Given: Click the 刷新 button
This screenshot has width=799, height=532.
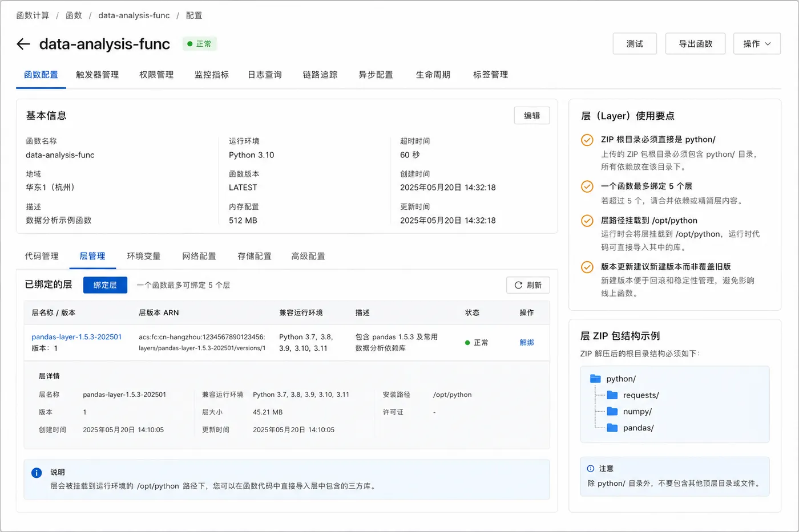Looking at the screenshot, I should click(x=528, y=285).
